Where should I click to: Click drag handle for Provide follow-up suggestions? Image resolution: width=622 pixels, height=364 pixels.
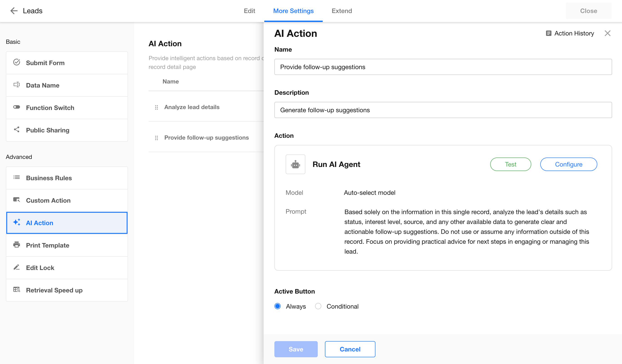(x=156, y=138)
